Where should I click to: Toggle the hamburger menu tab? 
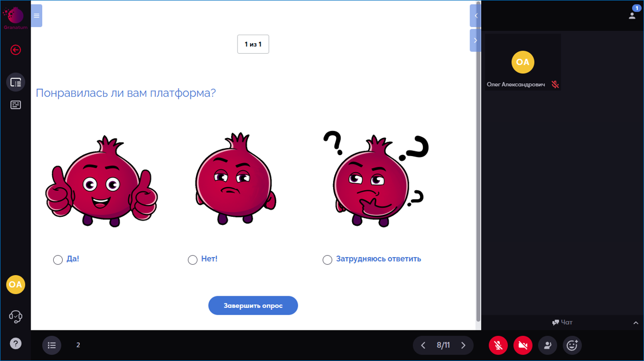coord(36,16)
